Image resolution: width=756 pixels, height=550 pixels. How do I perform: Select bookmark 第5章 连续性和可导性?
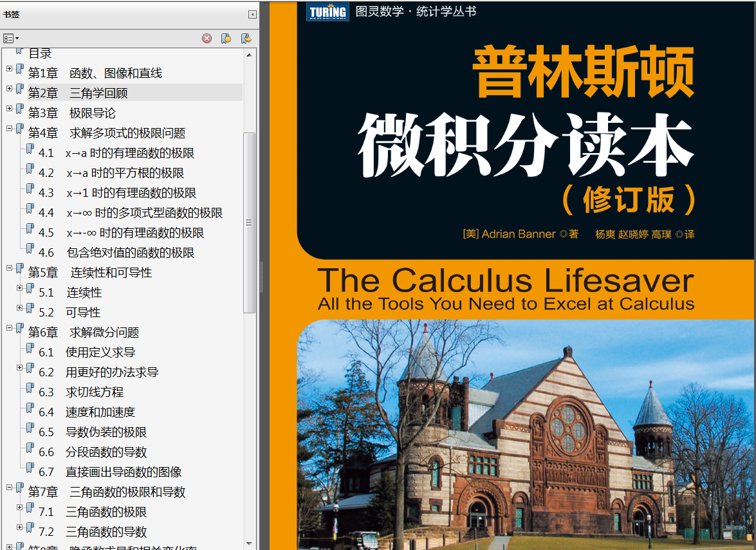coord(89,273)
